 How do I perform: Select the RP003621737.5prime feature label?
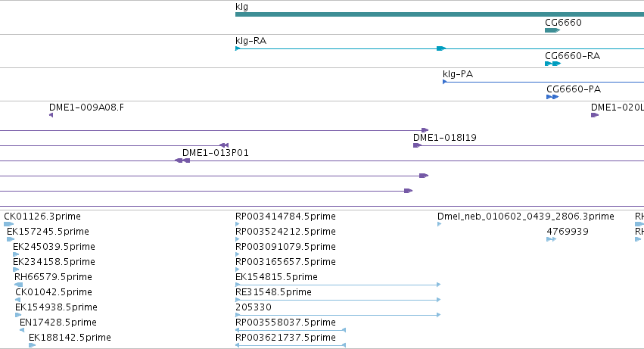tap(285, 338)
